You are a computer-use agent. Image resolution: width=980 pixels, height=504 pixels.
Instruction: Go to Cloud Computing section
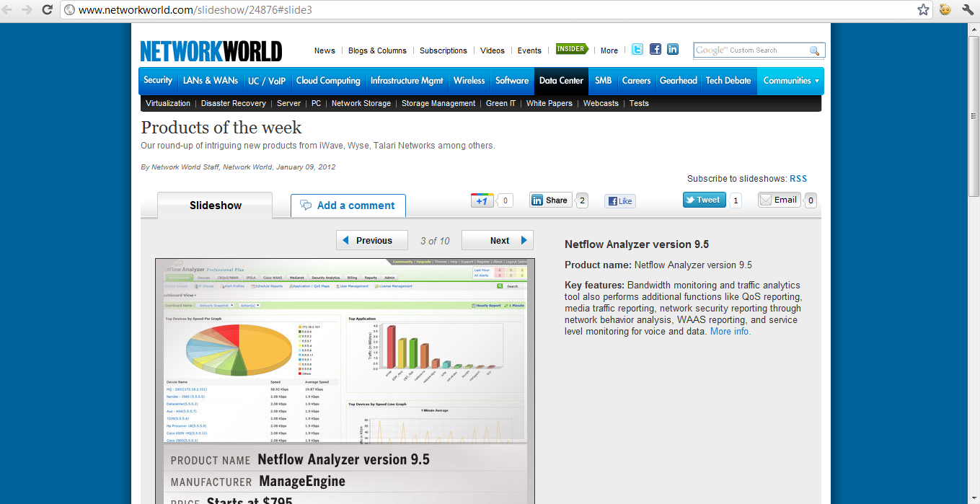(x=328, y=81)
